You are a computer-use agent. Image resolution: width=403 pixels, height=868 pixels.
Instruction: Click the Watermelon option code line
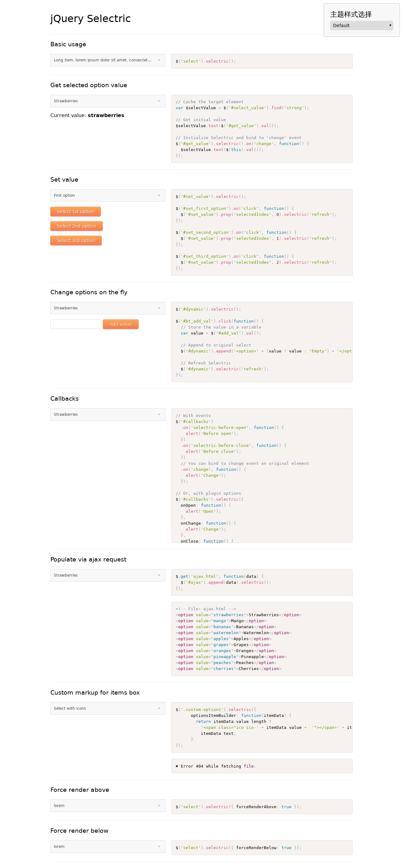point(234,633)
